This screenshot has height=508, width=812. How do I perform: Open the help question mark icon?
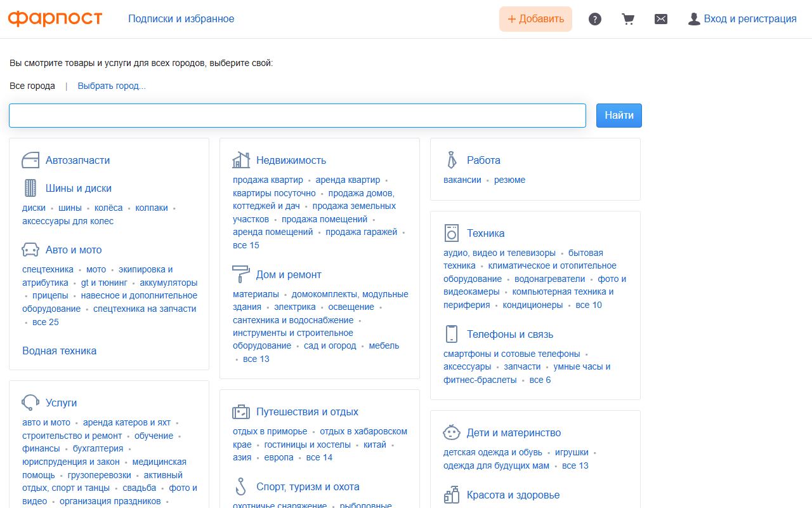[595, 19]
